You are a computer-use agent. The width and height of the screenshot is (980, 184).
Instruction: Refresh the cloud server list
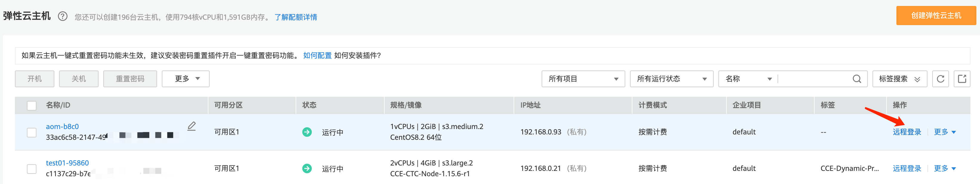(940, 79)
